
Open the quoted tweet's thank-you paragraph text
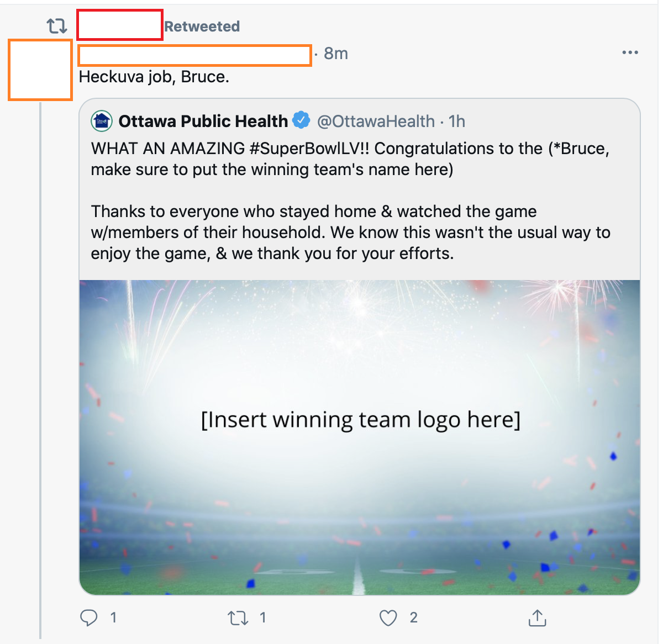(350, 233)
